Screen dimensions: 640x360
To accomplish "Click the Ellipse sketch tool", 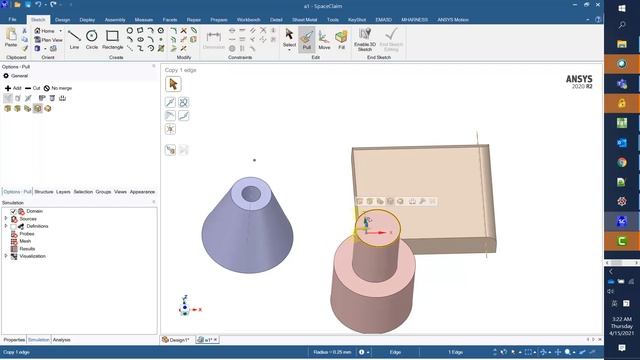I will [x=140, y=40].
